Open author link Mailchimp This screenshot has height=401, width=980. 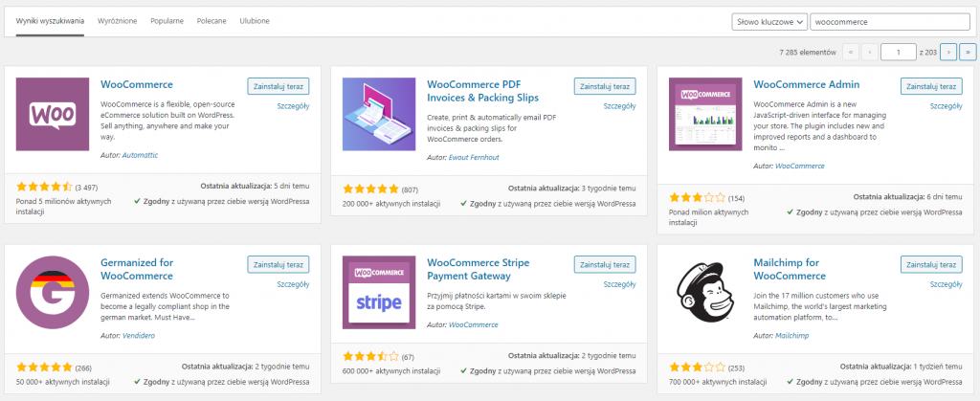(791, 335)
